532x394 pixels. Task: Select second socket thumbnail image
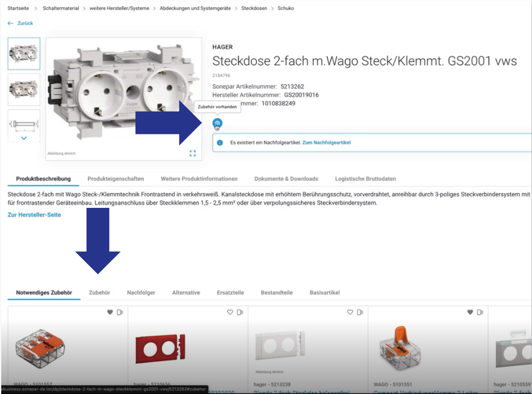(x=24, y=89)
